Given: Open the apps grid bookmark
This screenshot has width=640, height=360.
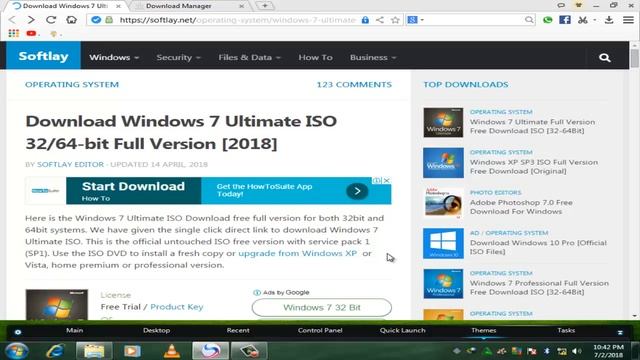Looking at the screenshot, I should coord(13,33).
